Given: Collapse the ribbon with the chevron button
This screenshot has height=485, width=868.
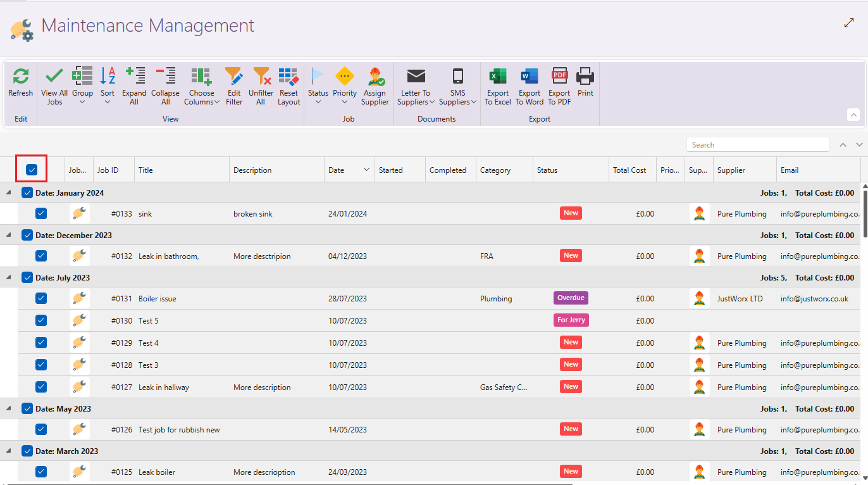Looking at the screenshot, I should (x=853, y=115).
